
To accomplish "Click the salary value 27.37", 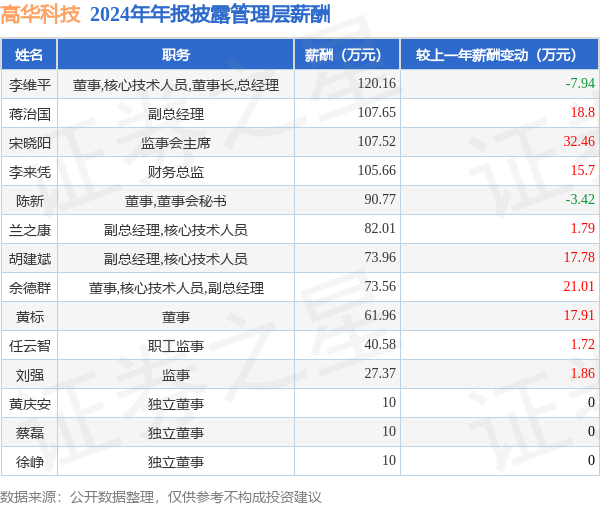I will (x=380, y=373).
